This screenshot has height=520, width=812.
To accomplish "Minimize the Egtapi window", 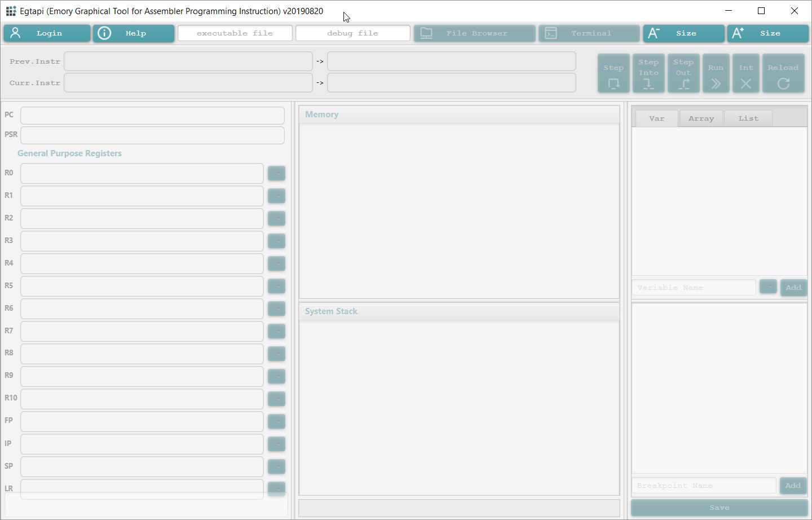I will click(729, 11).
